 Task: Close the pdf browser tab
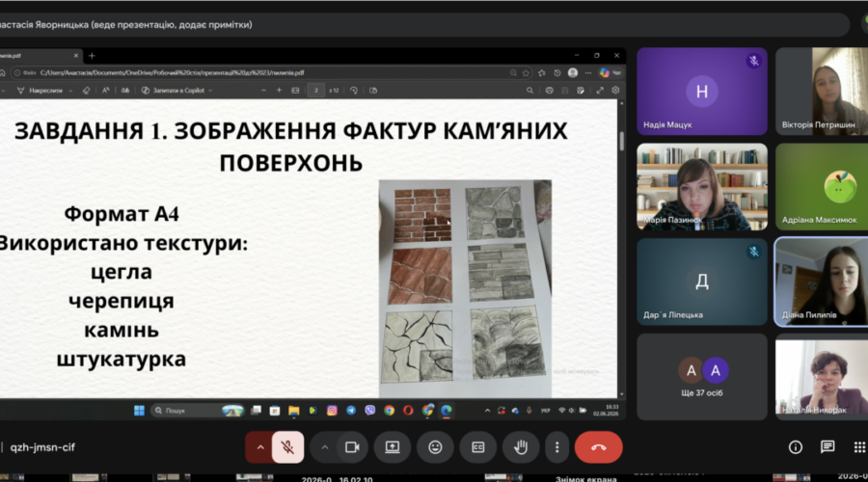tap(76, 56)
